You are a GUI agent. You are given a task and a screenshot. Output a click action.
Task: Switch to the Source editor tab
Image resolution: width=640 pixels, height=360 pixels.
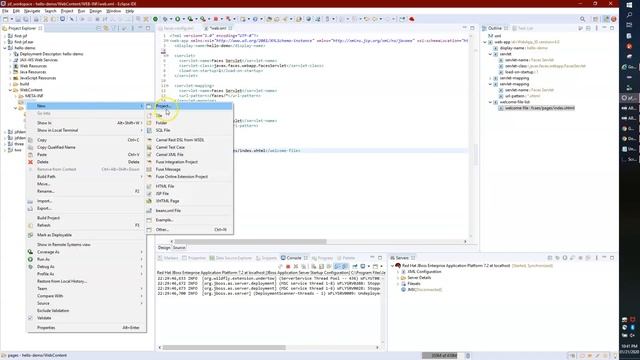[179, 248]
